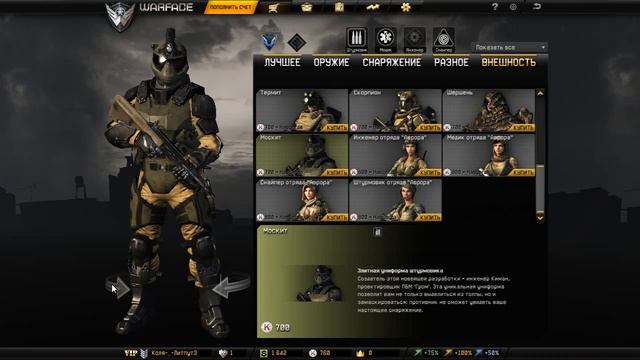Click the kredits K icon in bottom bar
This screenshot has width=640, height=360.
coord(313,353)
